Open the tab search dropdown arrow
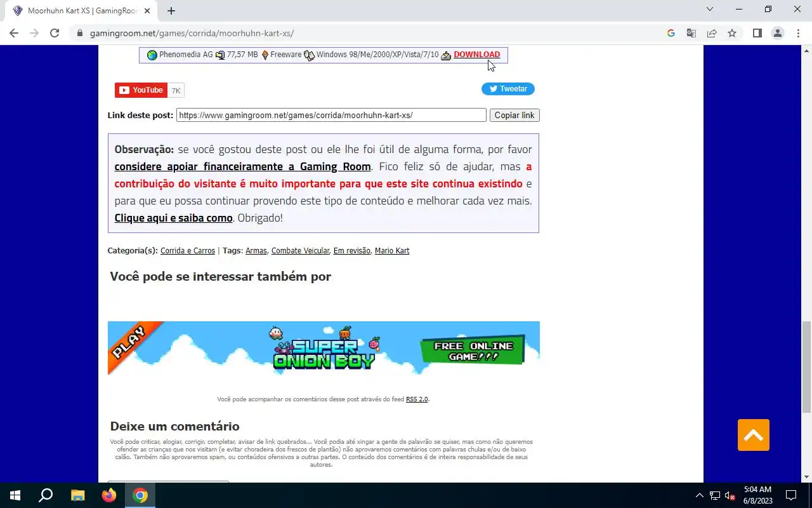This screenshot has height=508, width=812. click(x=710, y=9)
